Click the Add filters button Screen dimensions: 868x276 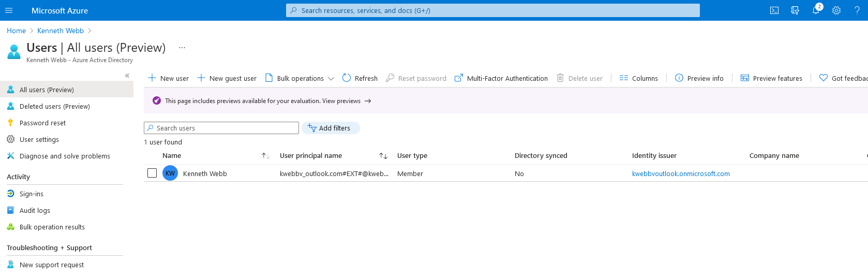click(x=331, y=128)
